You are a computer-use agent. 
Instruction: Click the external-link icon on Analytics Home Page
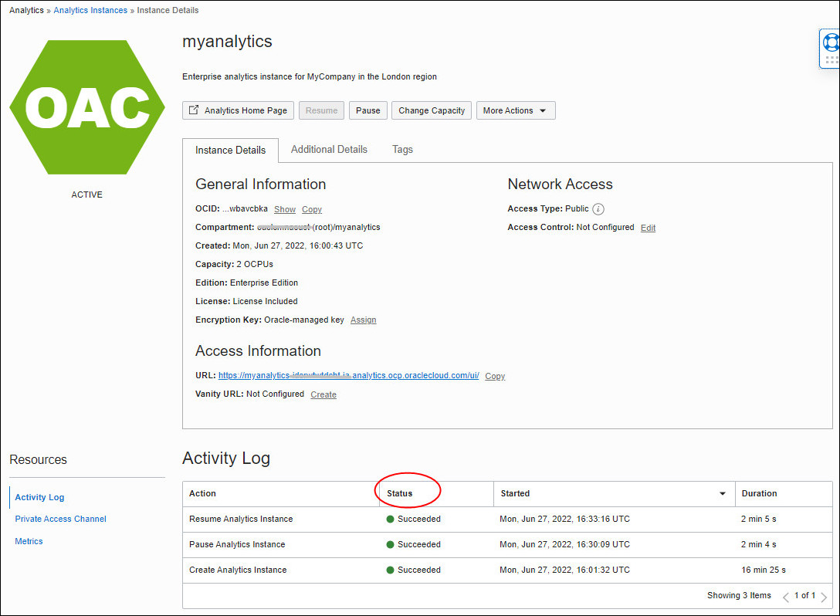coord(192,110)
